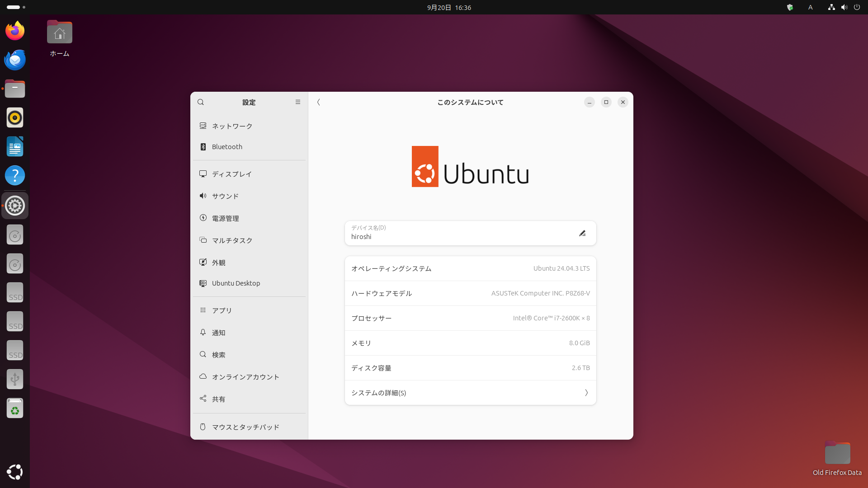Launch Firefox from the dock
The height and width of the screenshot is (488, 868).
15,31
